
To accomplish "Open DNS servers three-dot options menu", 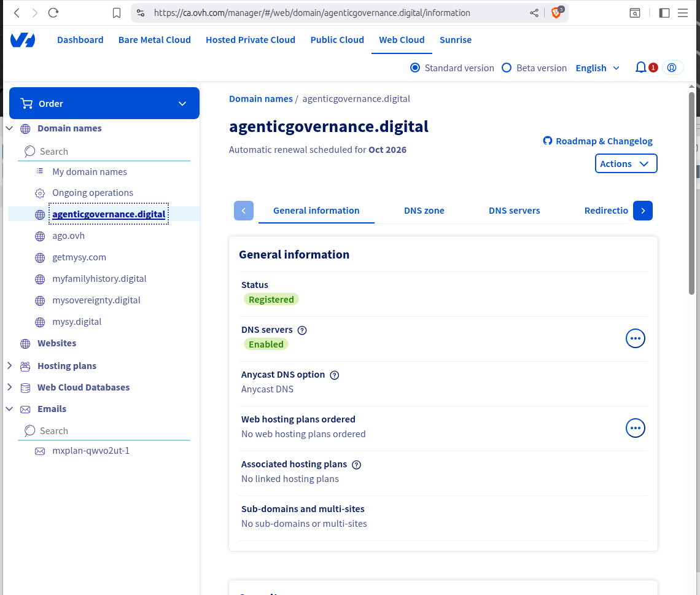I will pos(635,338).
